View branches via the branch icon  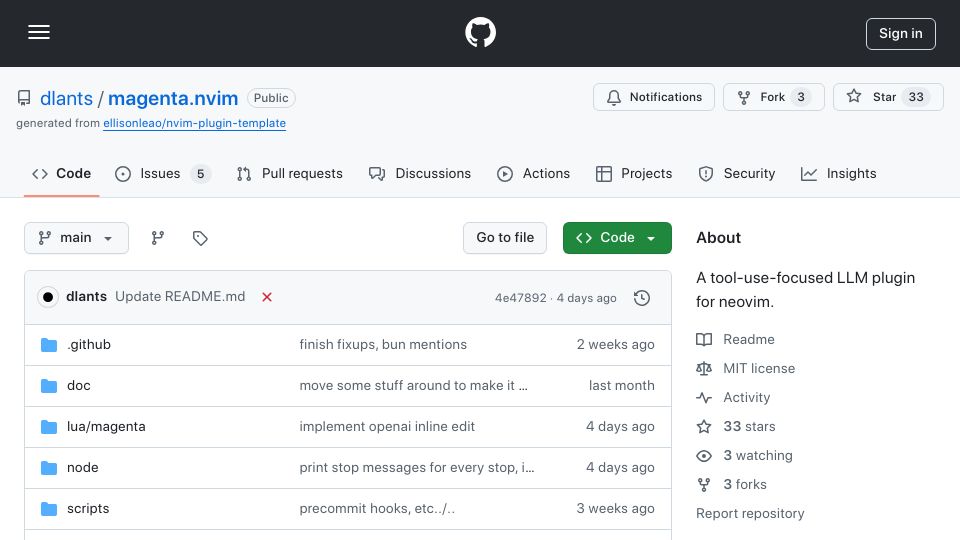point(157,238)
